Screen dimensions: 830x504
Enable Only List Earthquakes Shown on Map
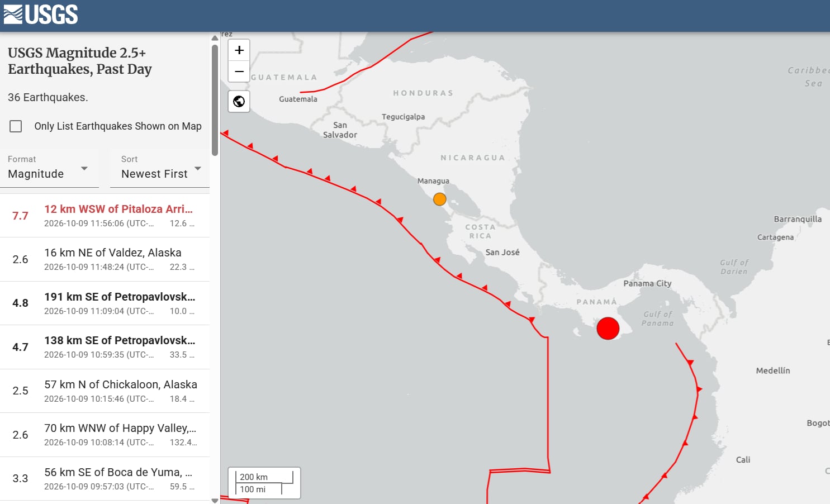pyautogui.click(x=16, y=126)
